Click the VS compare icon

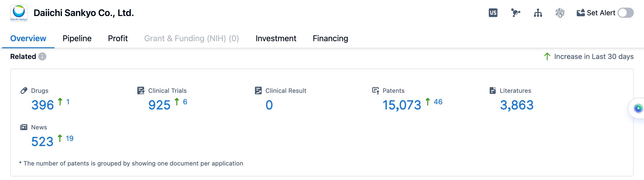tap(493, 13)
